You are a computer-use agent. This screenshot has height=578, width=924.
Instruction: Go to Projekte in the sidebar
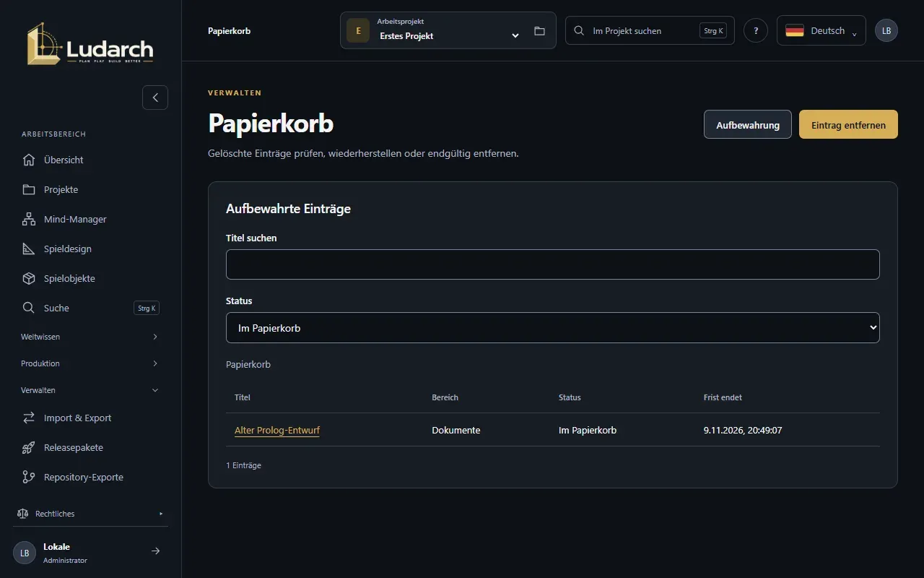[x=90, y=189]
